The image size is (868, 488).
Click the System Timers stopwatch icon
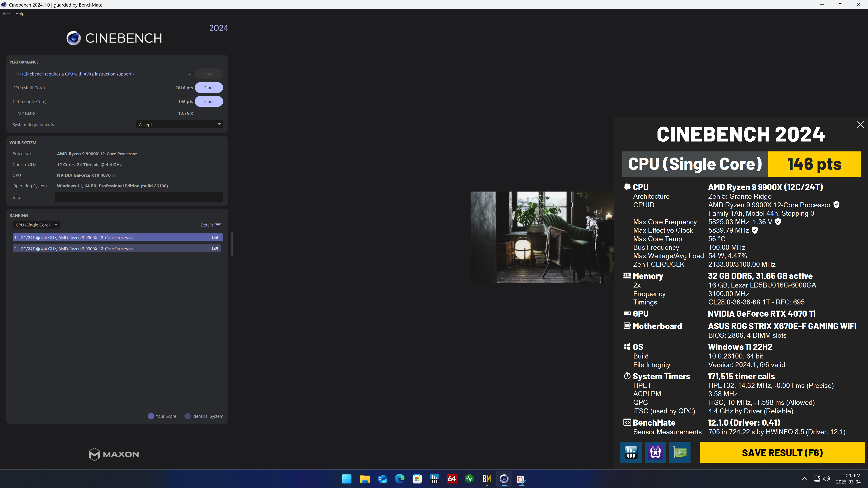[x=627, y=376]
